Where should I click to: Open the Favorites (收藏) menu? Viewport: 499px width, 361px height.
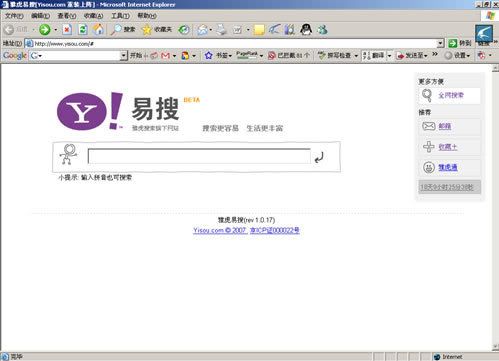click(93, 16)
